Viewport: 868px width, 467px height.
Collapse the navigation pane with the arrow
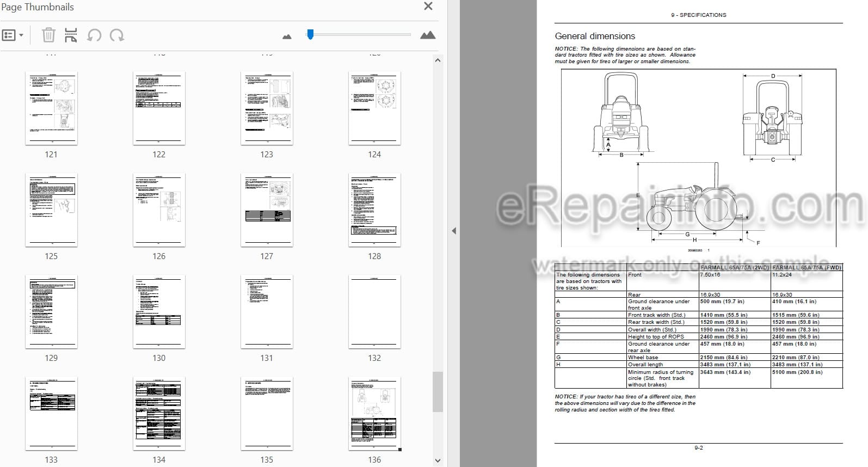tap(454, 231)
